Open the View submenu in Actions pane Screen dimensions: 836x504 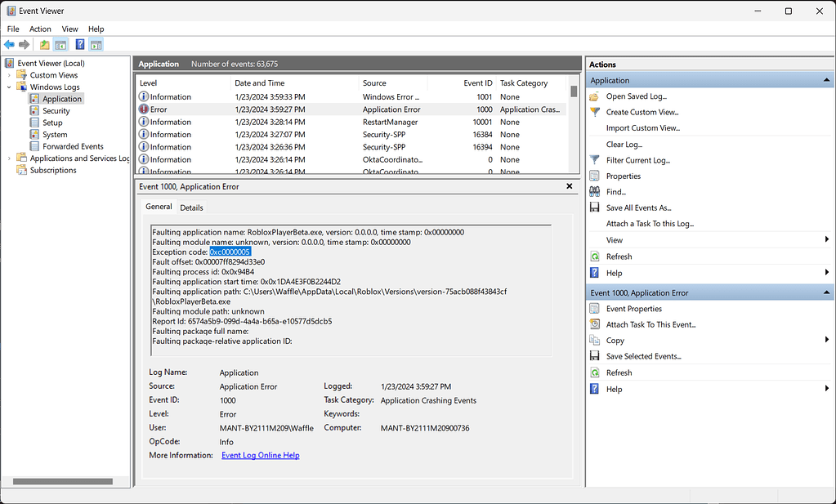click(x=613, y=239)
